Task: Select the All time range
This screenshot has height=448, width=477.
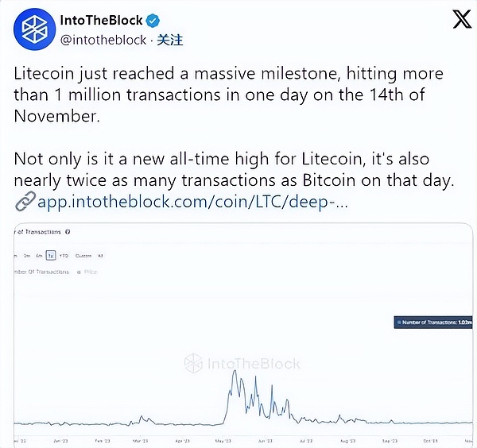Action: [x=100, y=256]
